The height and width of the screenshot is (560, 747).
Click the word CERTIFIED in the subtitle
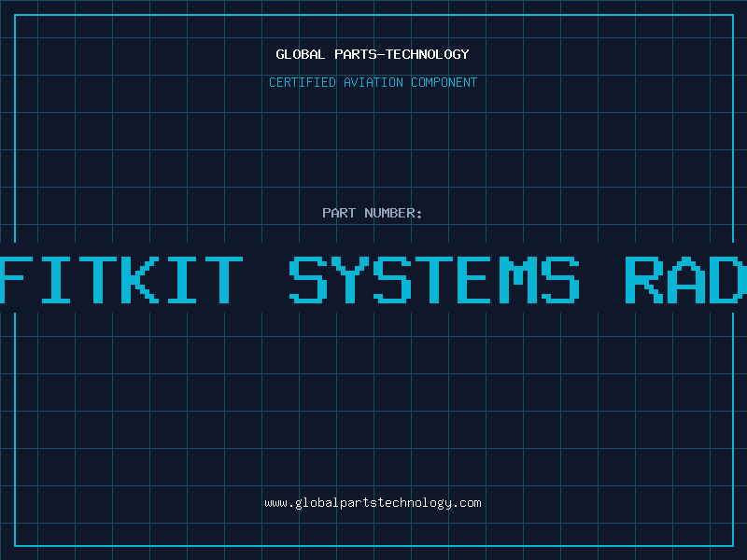click(x=303, y=82)
